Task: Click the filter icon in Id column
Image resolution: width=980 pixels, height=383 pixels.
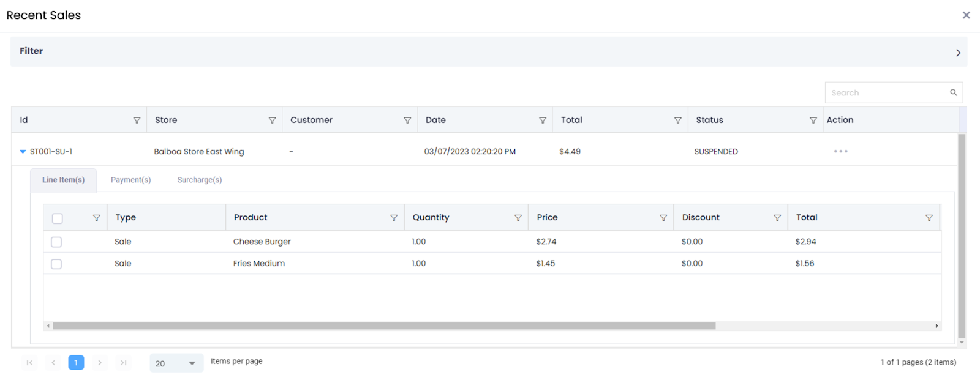Action: point(137,121)
